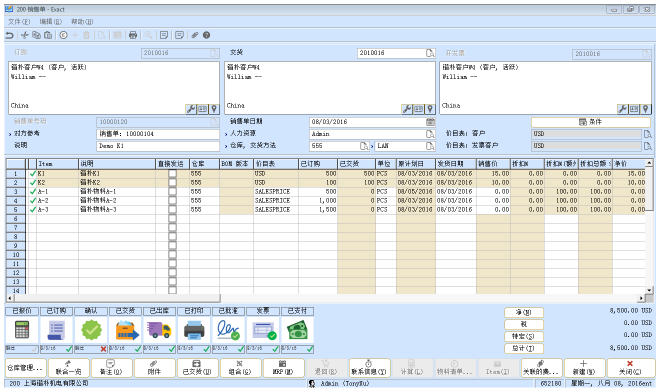Click the 备注 notes bottom button
Viewport: 660px width, 392px height.
tap(111, 368)
